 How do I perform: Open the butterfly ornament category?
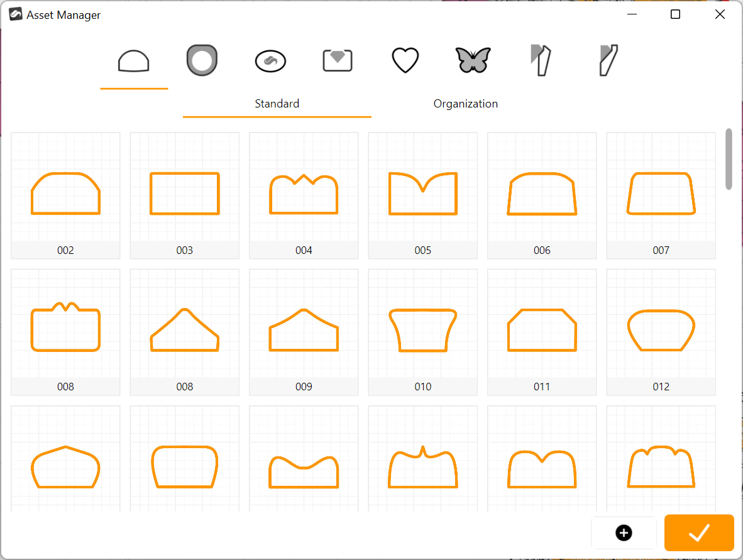473,61
